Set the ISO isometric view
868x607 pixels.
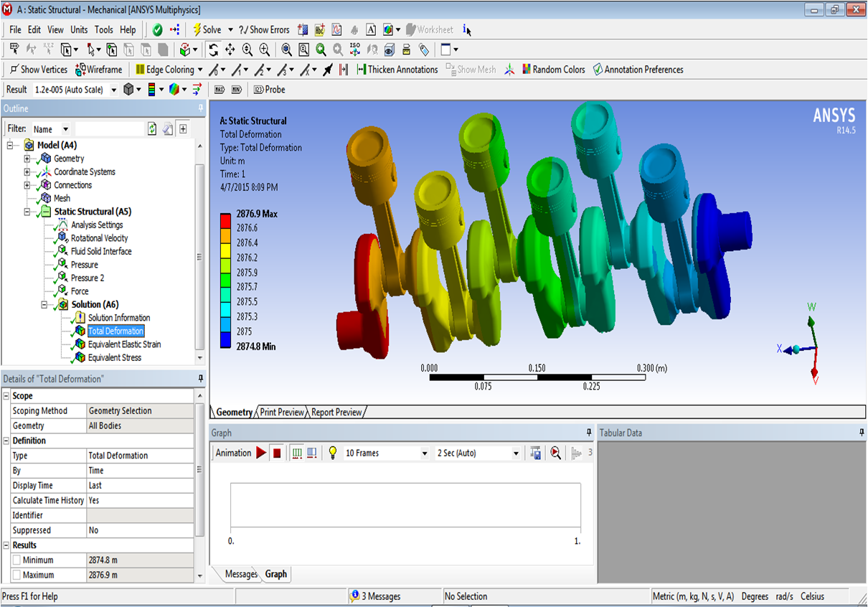pos(355,50)
